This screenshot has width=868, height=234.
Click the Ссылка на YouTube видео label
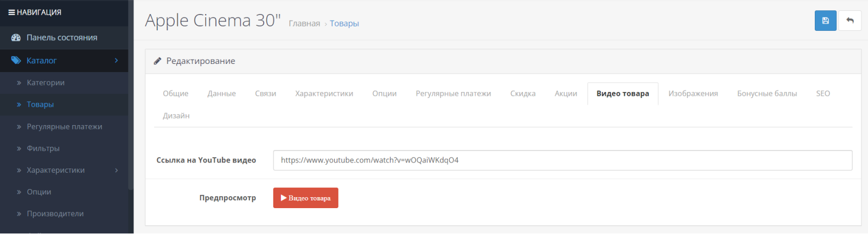206,160
